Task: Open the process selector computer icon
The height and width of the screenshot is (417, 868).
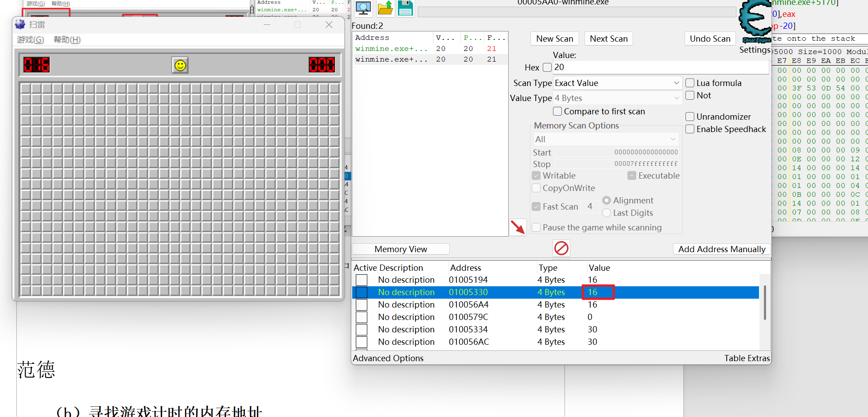Action: [x=363, y=8]
